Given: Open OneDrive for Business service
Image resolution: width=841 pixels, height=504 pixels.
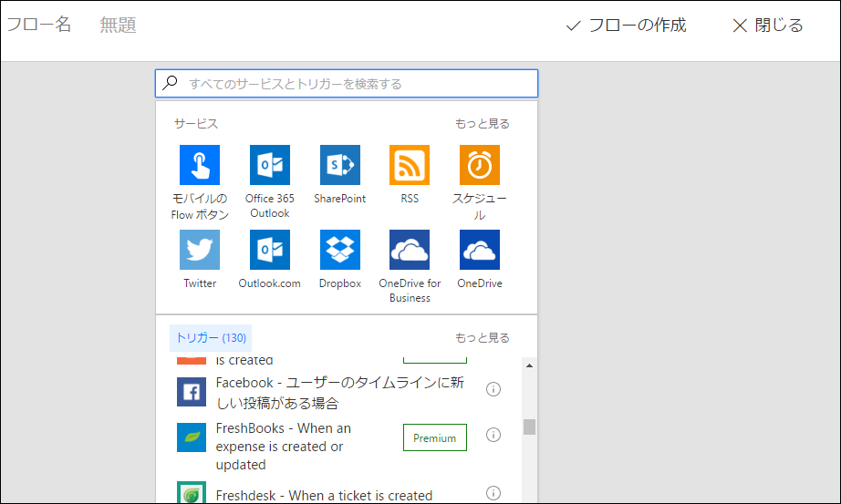Looking at the screenshot, I should pos(410,250).
